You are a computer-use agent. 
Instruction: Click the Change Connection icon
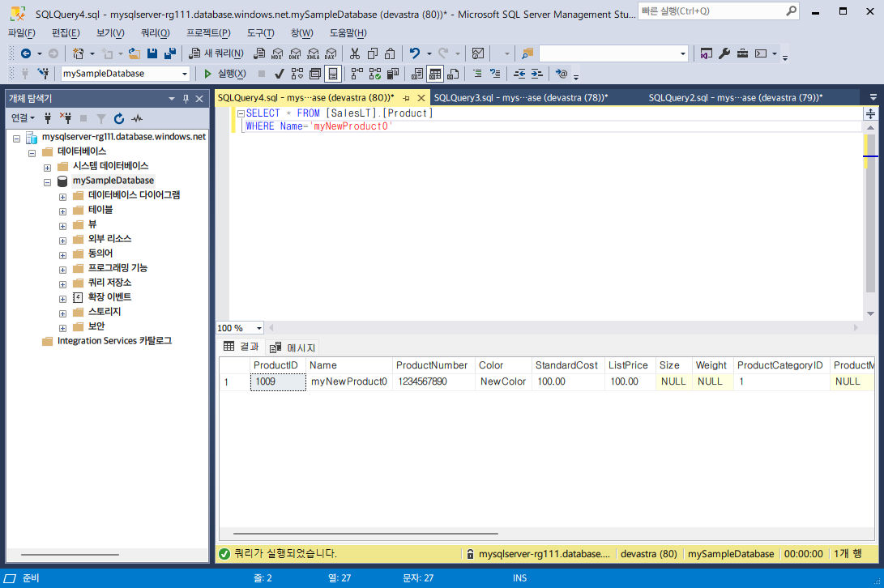43,73
